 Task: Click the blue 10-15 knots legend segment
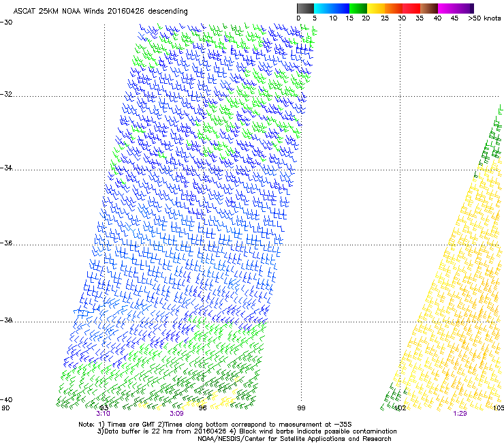[x=341, y=8]
